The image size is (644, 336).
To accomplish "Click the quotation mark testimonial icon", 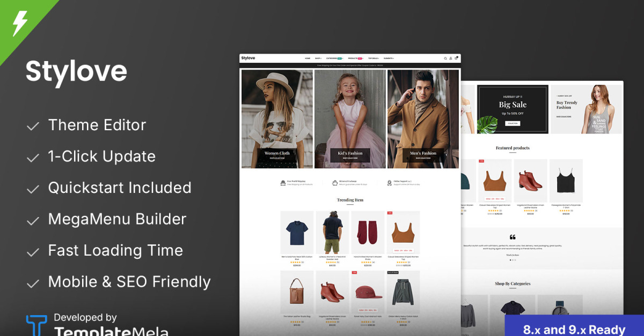I will [x=513, y=237].
